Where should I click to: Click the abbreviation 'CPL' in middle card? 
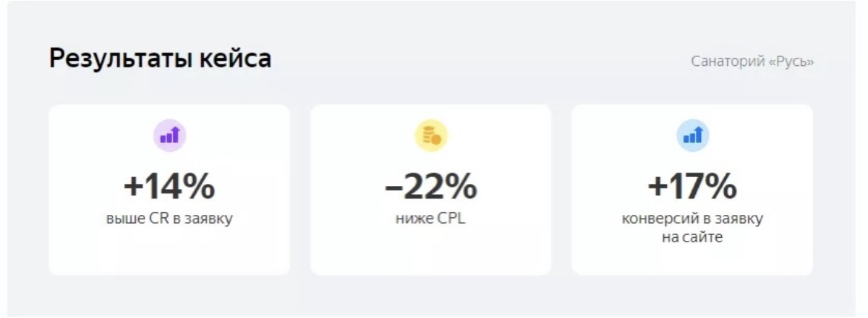tap(450, 219)
